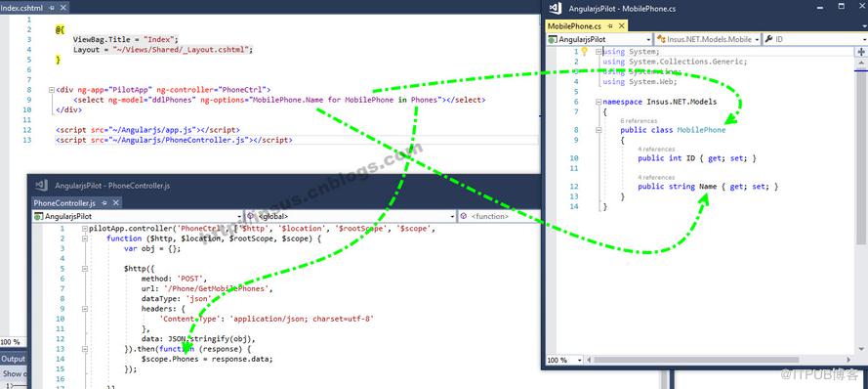Screen dimensions: 868x389
Task: Collapse the namespace Insus.NET.Models block
Action: pos(599,102)
